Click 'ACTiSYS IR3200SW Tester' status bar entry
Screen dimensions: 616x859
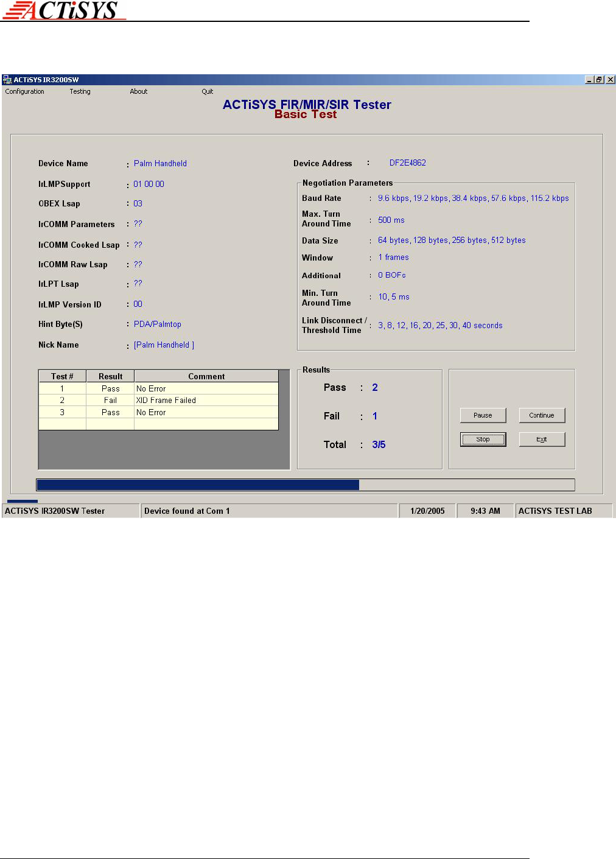[x=71, y=511]
